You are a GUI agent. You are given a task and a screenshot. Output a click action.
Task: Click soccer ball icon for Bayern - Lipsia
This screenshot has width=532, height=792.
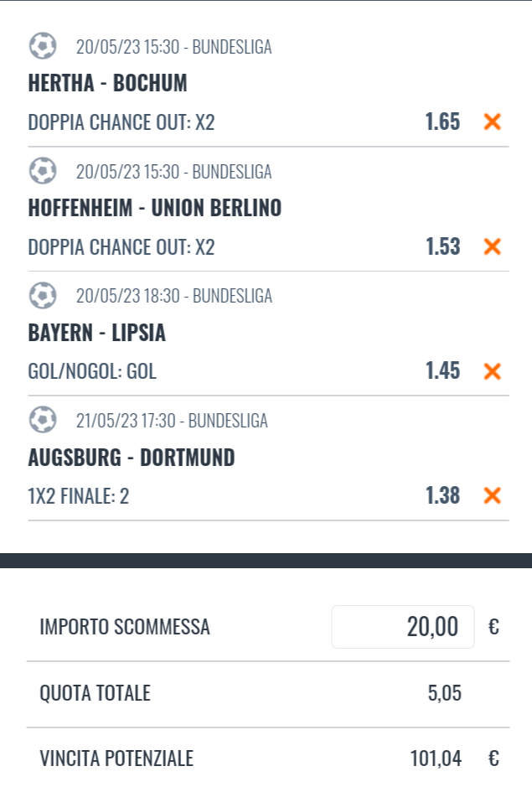(43, 295)
